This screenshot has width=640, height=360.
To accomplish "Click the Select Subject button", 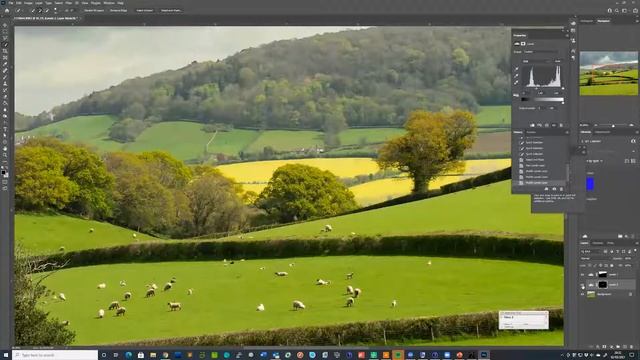I will click(x=145, y=10).
